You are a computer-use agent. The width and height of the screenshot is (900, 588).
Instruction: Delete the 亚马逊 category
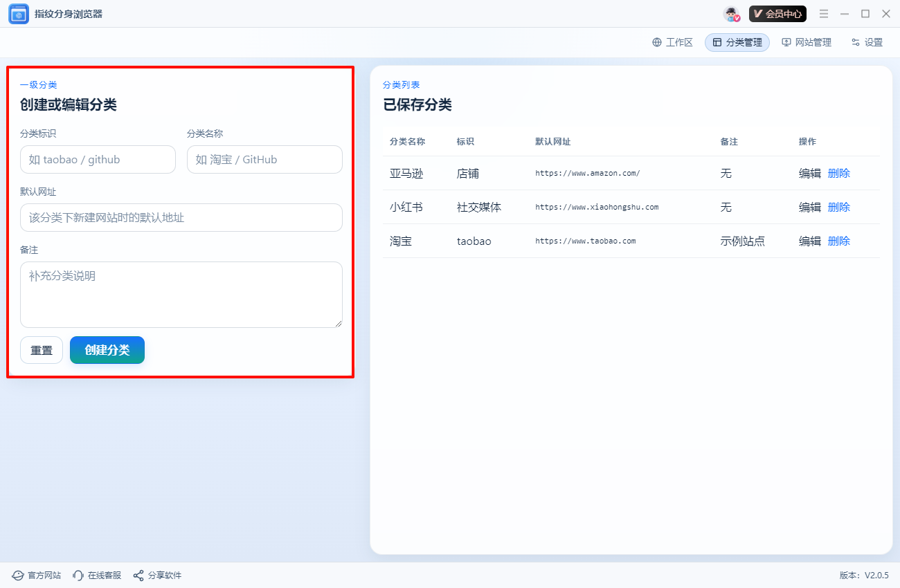click(x=839, y=173)
